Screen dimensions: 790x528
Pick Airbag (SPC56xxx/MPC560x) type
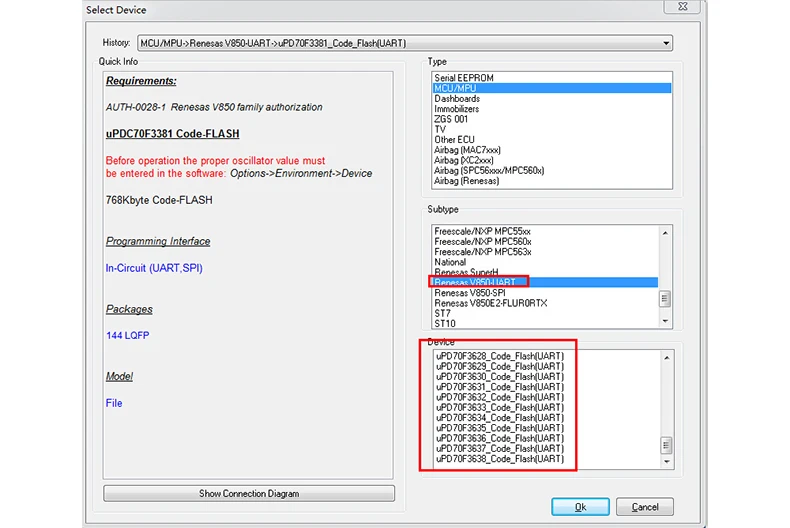(552, 170)
